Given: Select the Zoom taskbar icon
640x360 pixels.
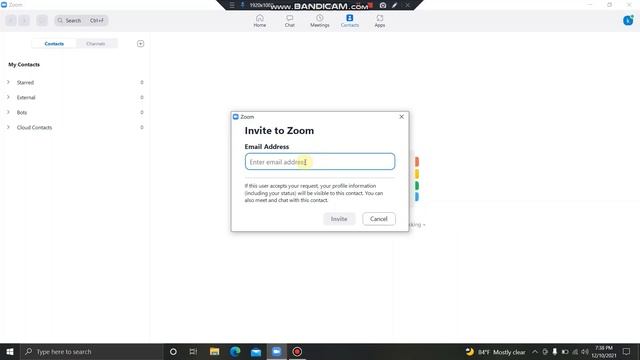Looking at the screenshot, I should 276,351.
